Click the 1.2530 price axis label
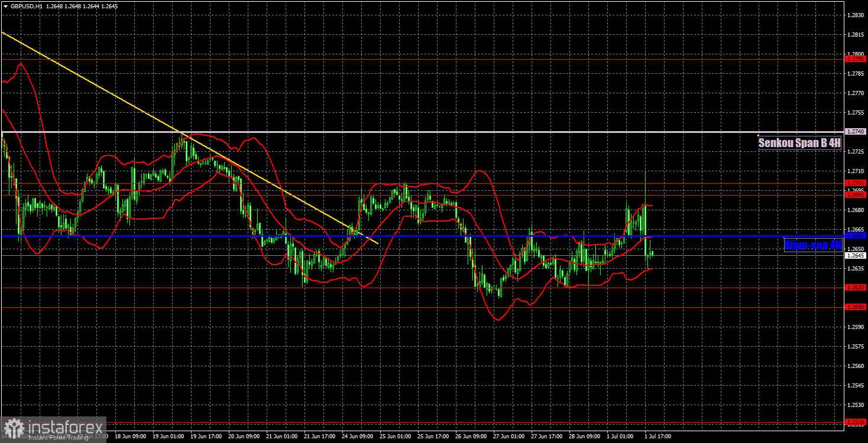The image size is (868, 443). click(x=855, y=405)
